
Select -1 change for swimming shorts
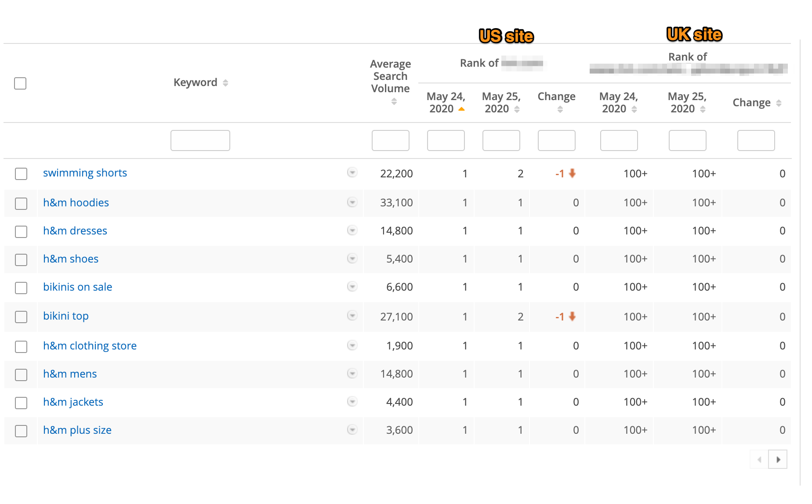click(x=565, y=174)
